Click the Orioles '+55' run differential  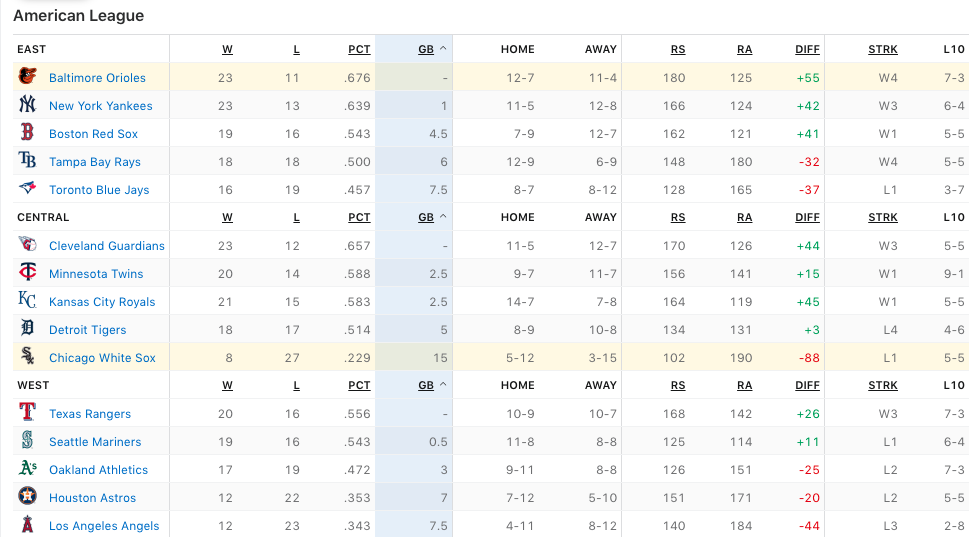pyautogui.click(x=808, y=78)
